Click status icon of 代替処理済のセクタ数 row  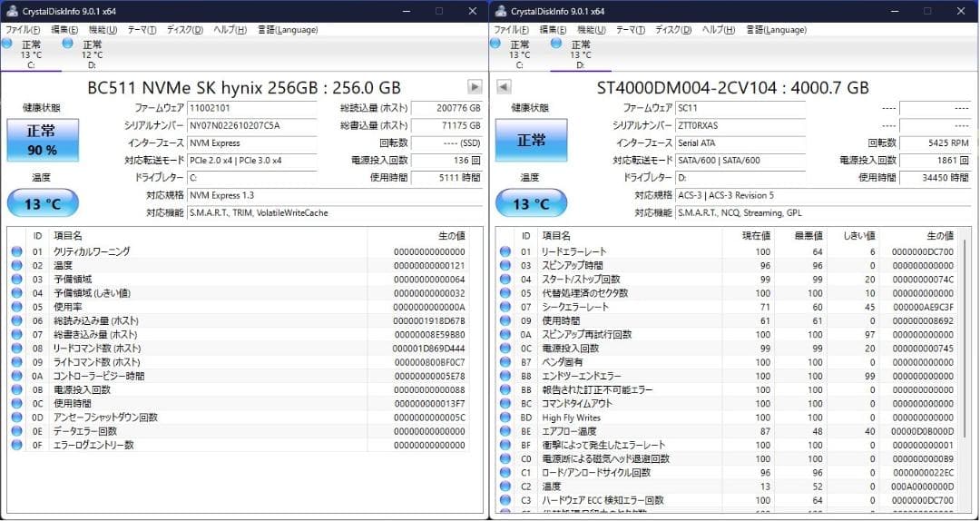point(505,292)
